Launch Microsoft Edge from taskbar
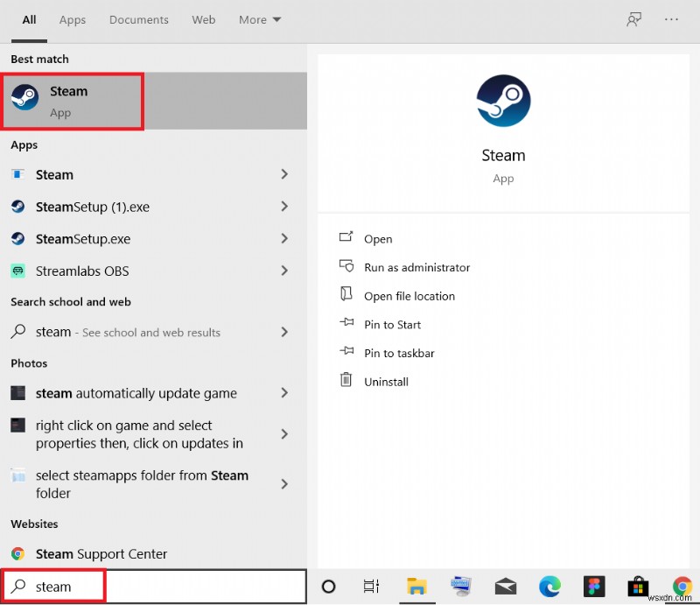The height and width of the screenshot is (605, 700). 549,587
